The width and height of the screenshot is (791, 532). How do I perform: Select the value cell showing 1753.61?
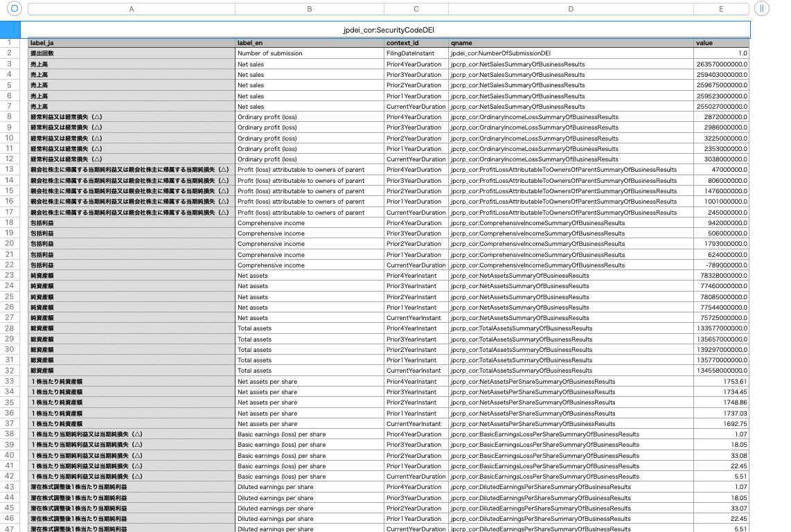pyautogui.click(x=721, y=381)
